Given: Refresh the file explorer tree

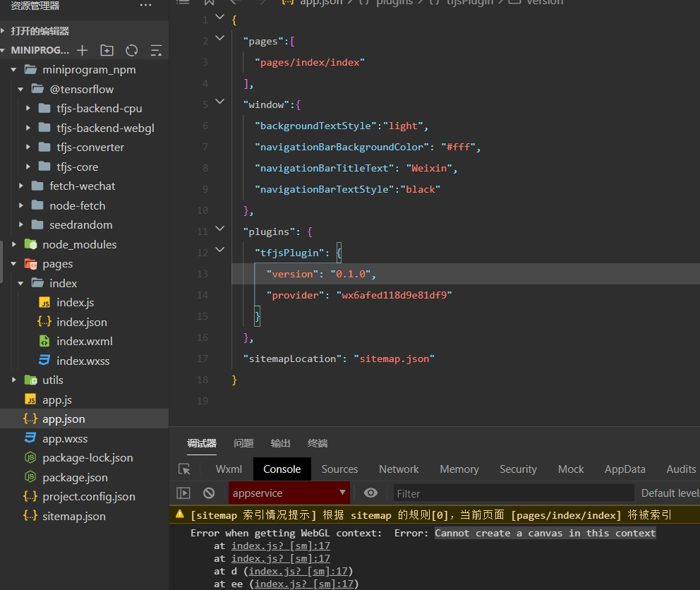Looking at the screenshot, I should click(132, 51).
